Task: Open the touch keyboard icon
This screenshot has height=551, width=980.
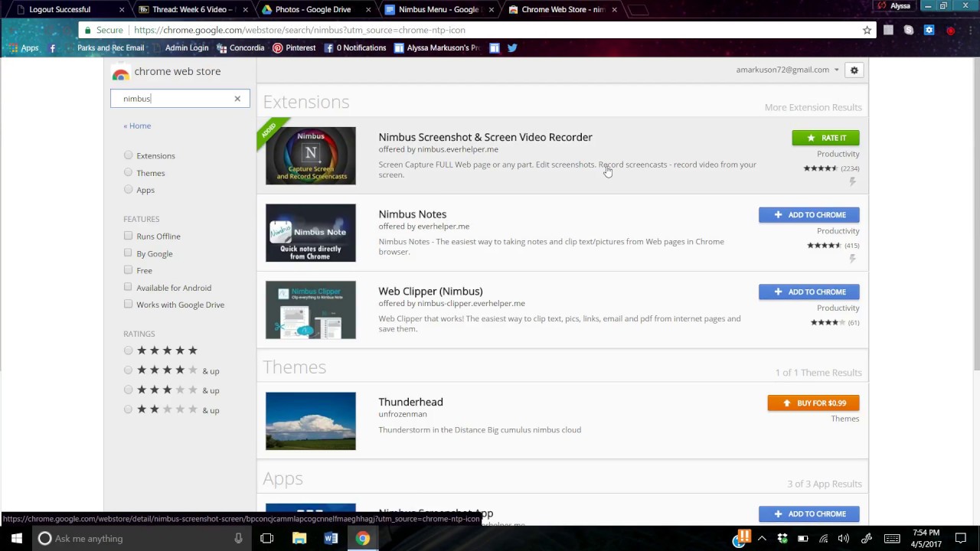Action: 892,539
